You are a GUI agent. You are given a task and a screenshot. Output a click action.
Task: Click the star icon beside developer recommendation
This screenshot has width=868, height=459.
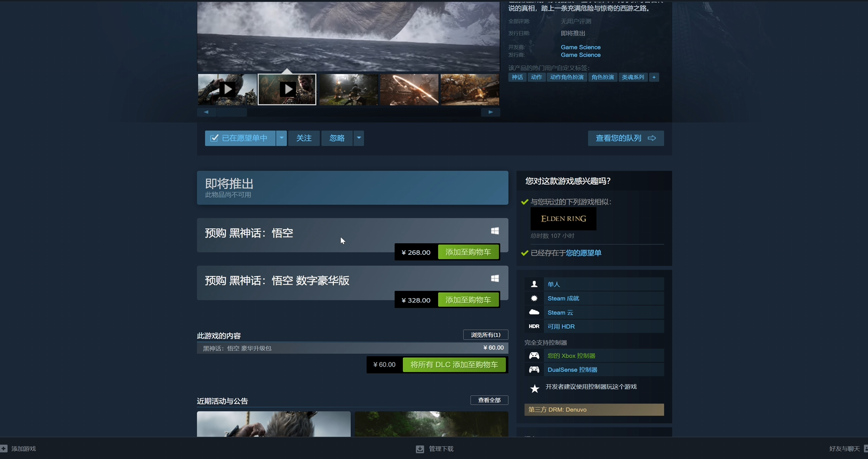coord(535,388)
